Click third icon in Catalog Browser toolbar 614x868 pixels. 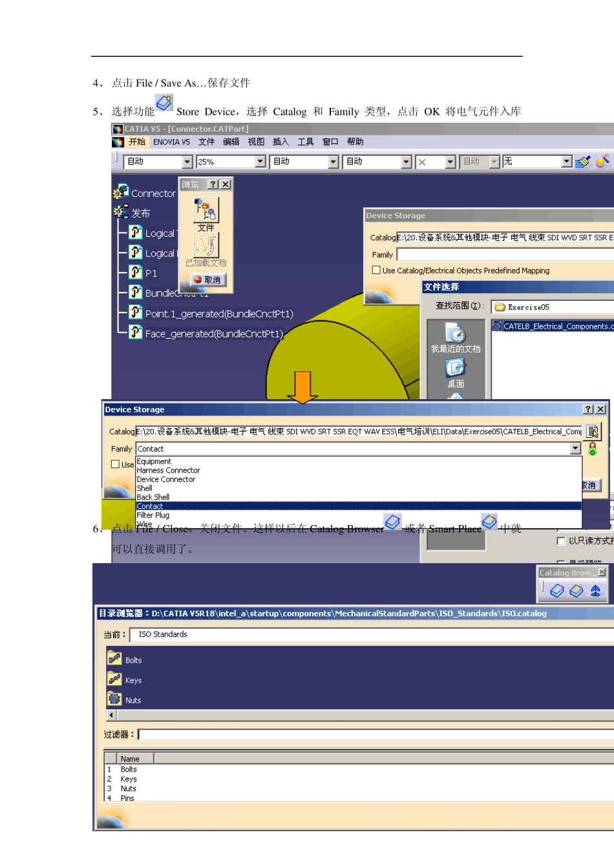(595, 590)
